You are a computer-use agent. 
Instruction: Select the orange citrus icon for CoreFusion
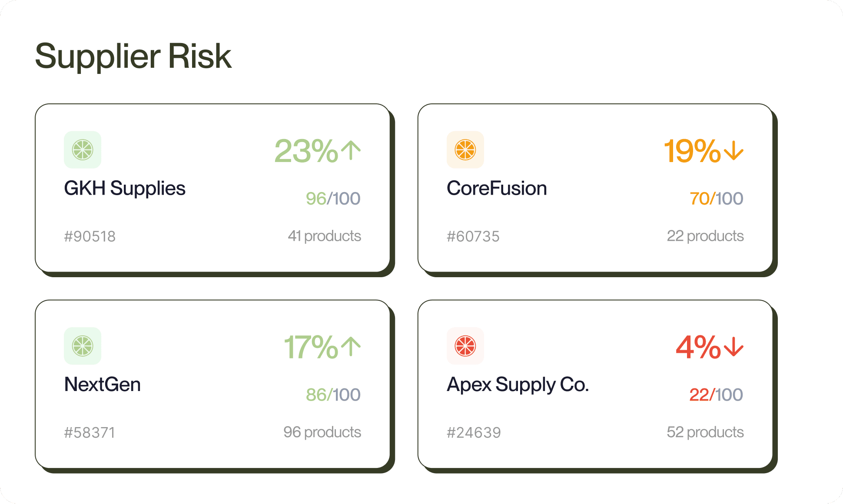(x=465, y=149)
